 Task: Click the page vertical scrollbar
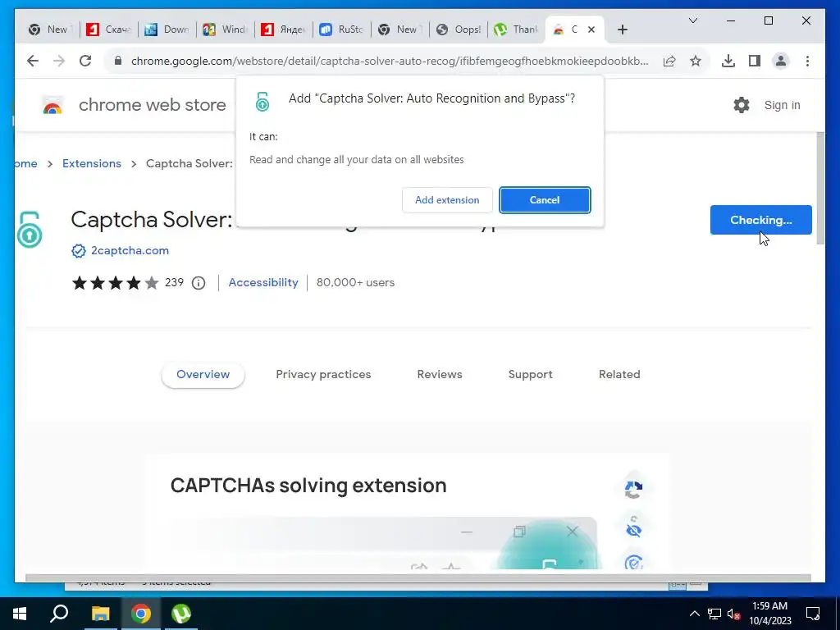click(820, 189)
